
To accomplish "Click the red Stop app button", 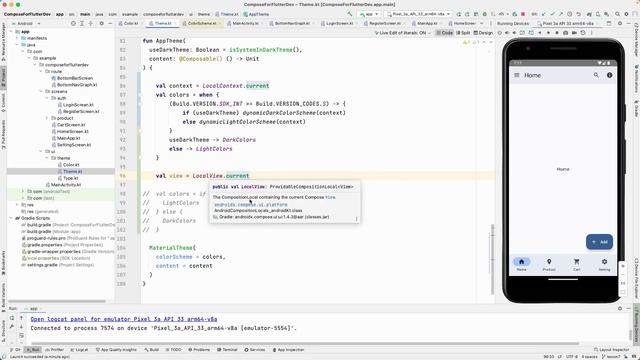I will (x=523, y=14).
